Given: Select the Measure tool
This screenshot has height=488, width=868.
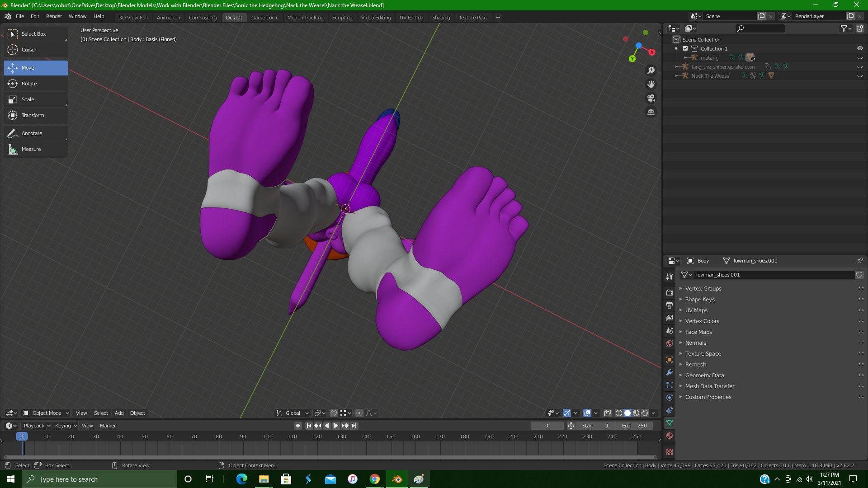Looking at the screenshot, I should pyautogui.click(x=36, y=149).
